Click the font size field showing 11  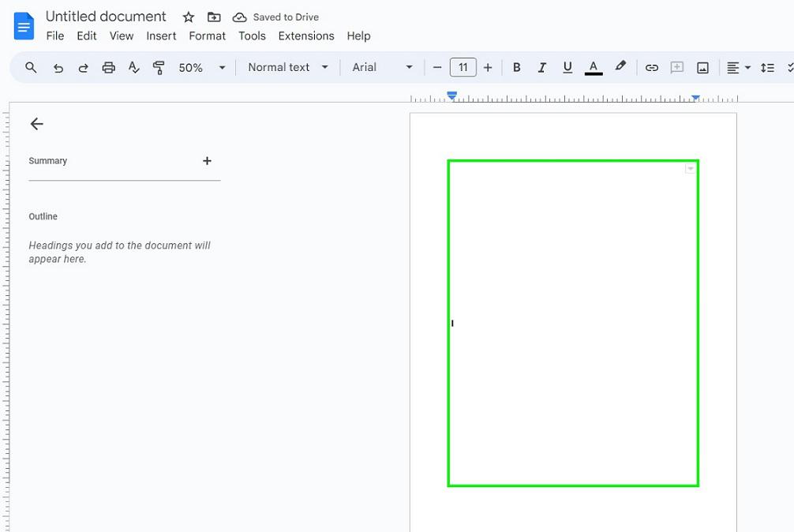coord(463,67)
